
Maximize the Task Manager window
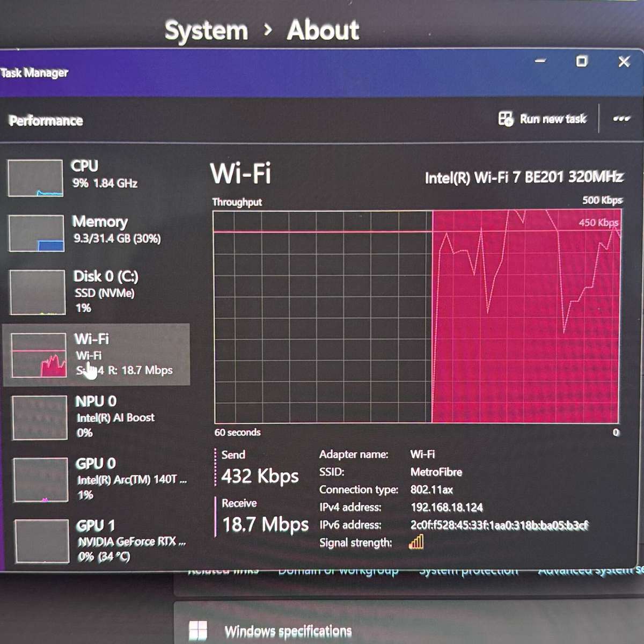pos(581,61)
